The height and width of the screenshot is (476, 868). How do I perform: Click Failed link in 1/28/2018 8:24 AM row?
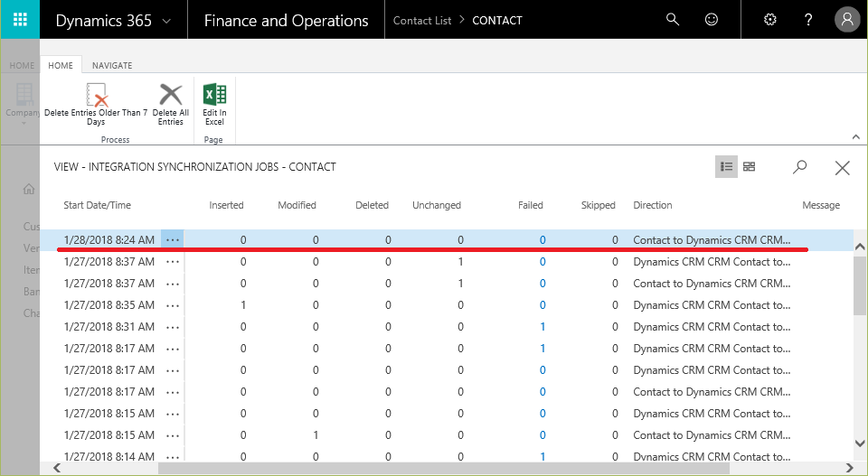[542, 240]
